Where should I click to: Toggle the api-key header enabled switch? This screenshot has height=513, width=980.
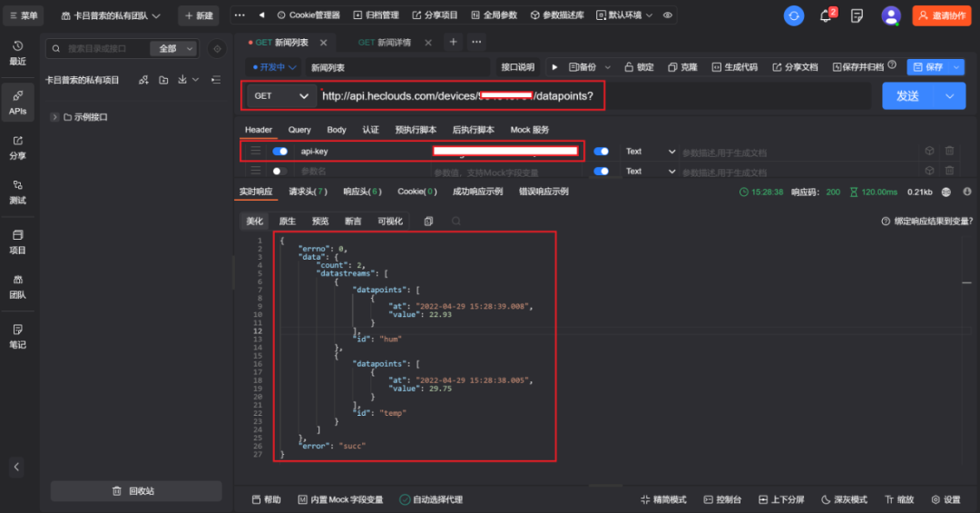(280, 152)
